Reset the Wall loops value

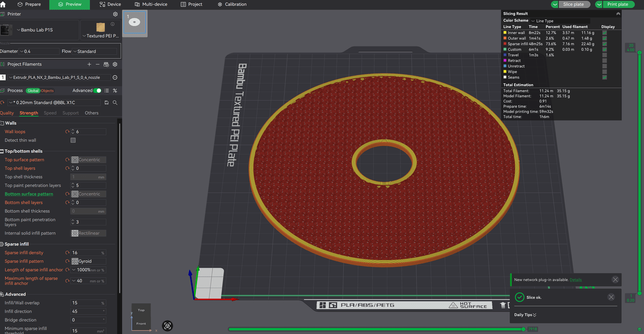(68, 132)
